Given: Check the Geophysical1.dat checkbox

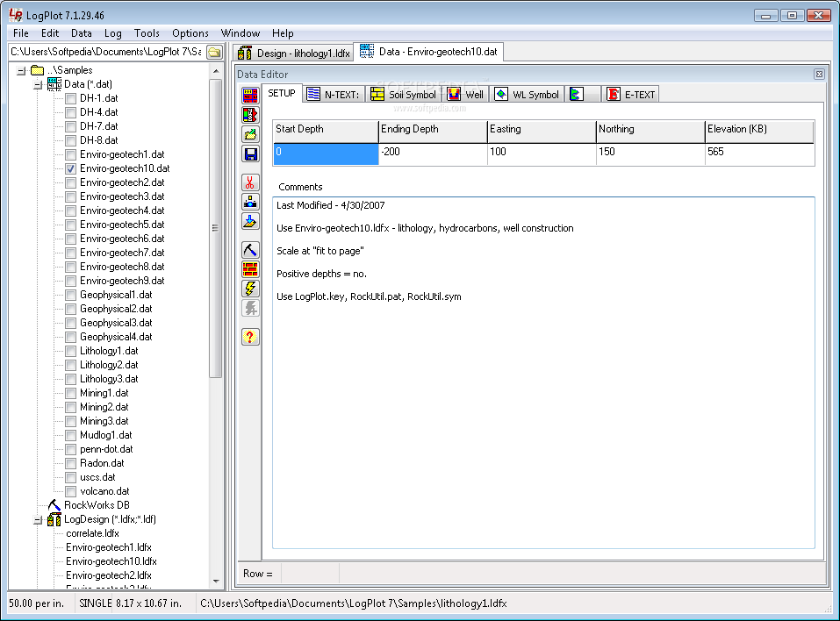Looking at the screenshot, I should click(71, 295).
